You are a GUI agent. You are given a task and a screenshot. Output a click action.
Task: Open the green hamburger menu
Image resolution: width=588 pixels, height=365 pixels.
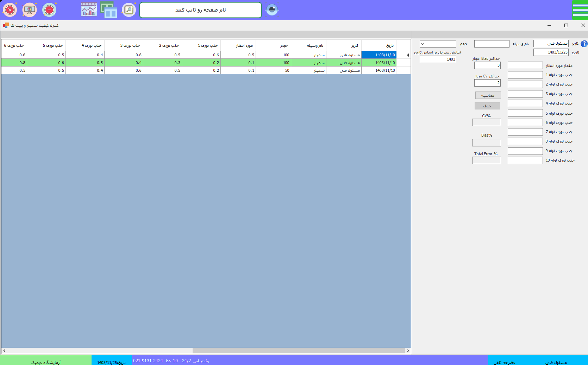[580, 10]
